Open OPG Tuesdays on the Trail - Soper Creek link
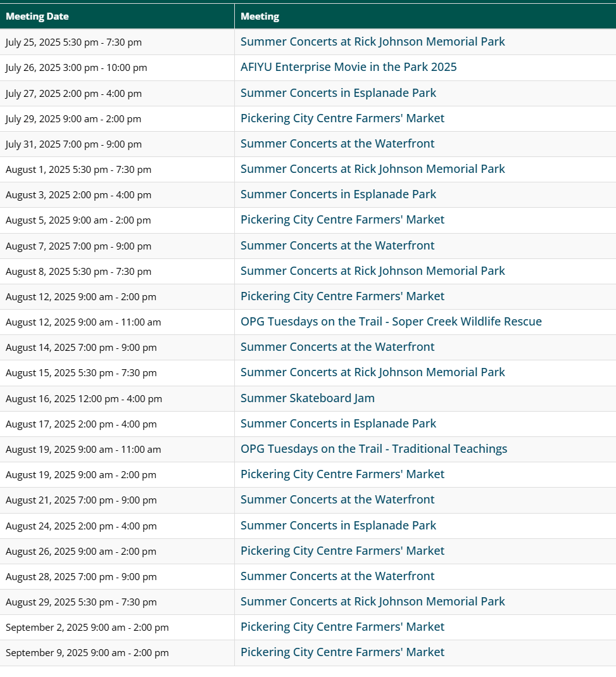The image size is (616, 677). click(391, 322)
